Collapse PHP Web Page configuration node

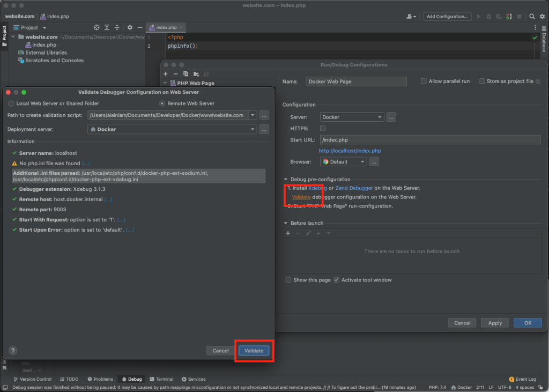pos(165,83)
